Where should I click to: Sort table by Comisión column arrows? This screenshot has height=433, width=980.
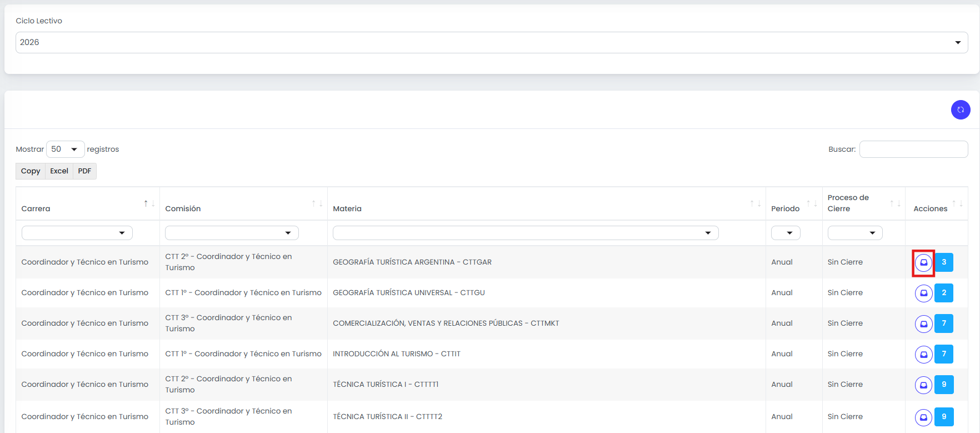tap(317, 203)
